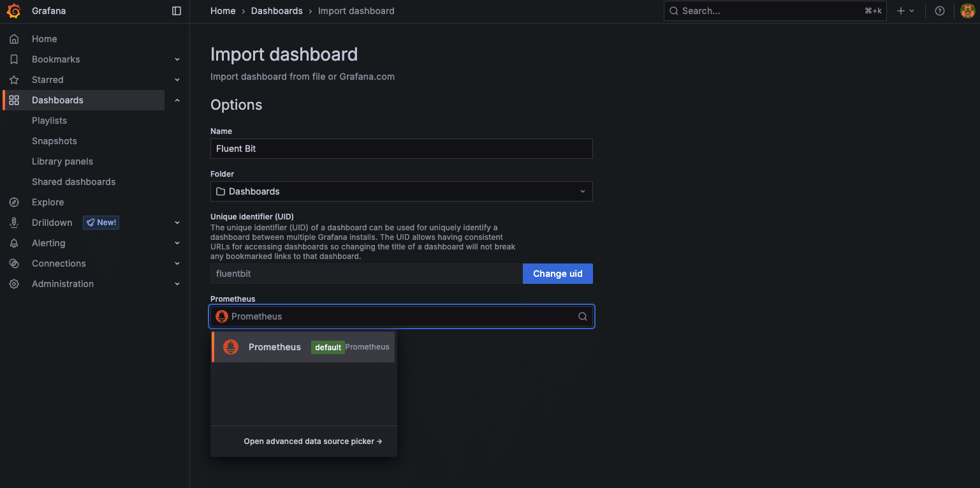
Task: Open the New menu dropdown arrow
Action: [912, 11]
